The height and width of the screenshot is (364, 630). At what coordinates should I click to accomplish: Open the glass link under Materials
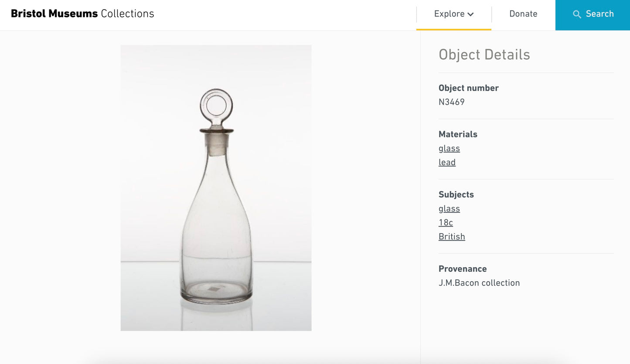click(449, 149)
